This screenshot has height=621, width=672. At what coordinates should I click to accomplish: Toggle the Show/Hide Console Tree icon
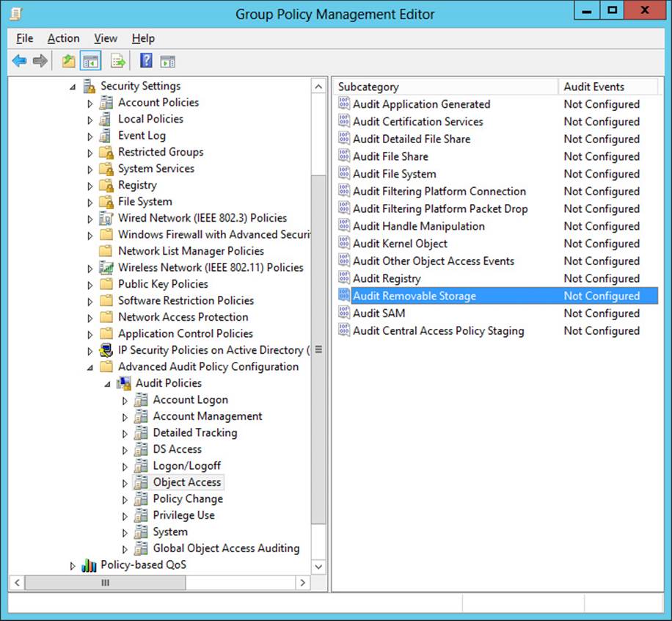click(90, 61)
